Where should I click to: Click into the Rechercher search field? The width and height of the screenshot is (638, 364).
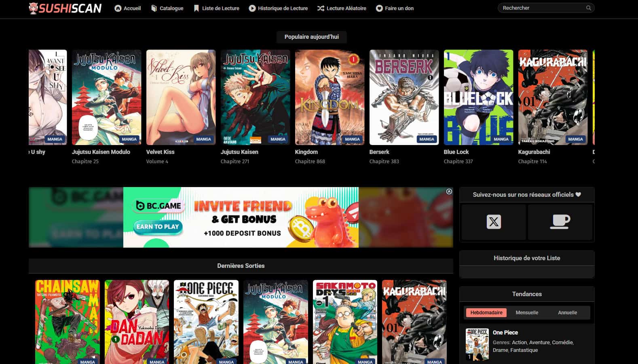[x=542, y=8]
